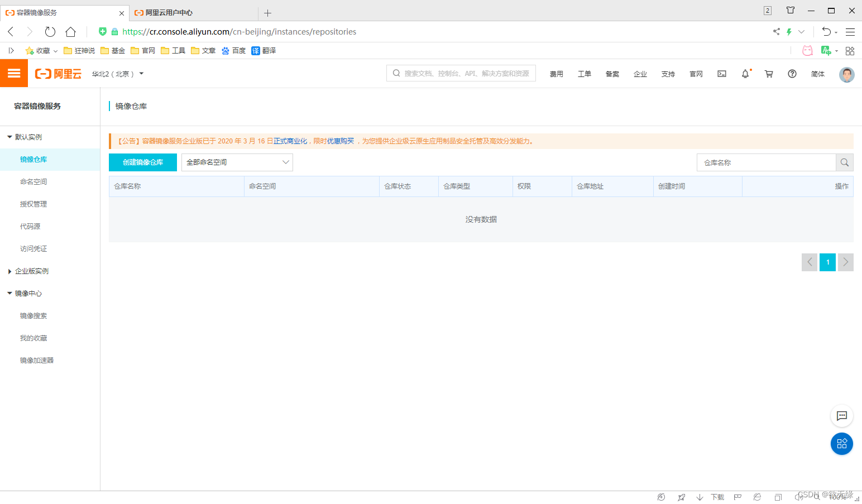Click the repository search magnifier button
Viewport: 862px width, 504px height.
845,162
